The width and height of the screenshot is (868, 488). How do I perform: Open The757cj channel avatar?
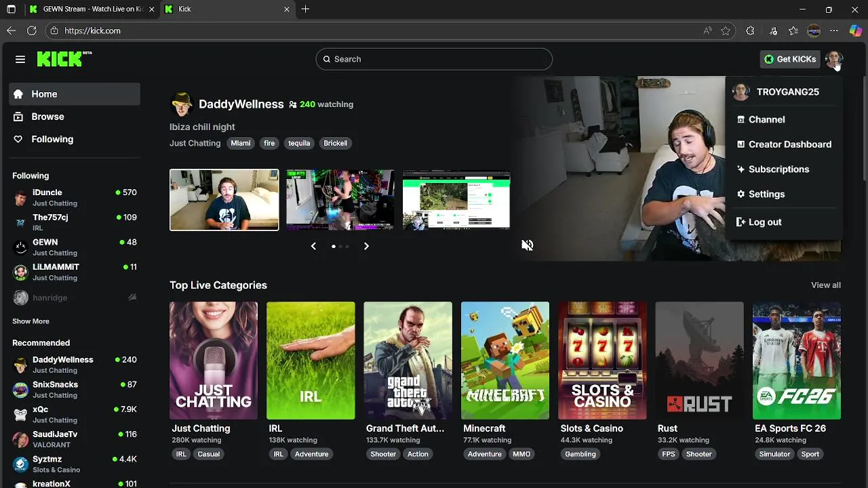coord(21,222)
